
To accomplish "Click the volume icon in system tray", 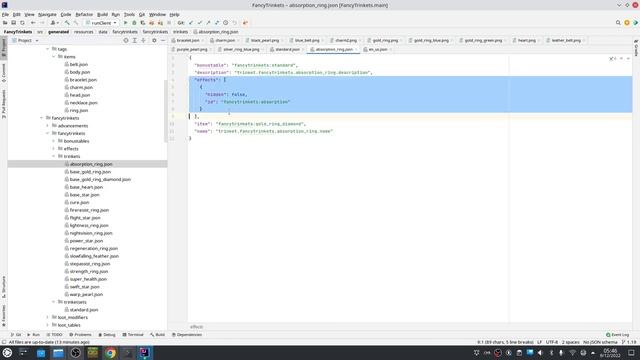I will point(540,353).
